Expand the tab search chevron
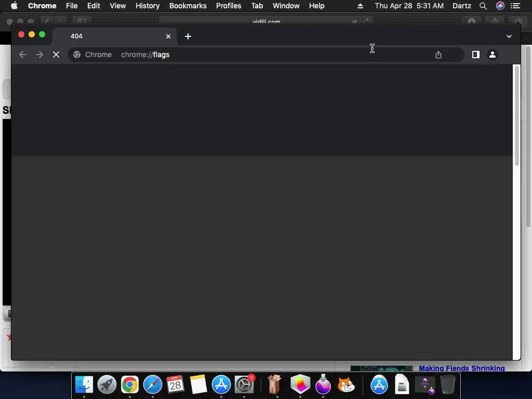This screenshot has height=399, width=532. click(x=509, y=36)
